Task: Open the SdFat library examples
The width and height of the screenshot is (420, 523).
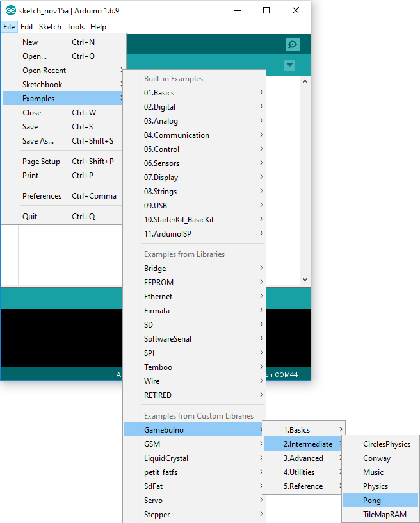Action: pos(195,486)
